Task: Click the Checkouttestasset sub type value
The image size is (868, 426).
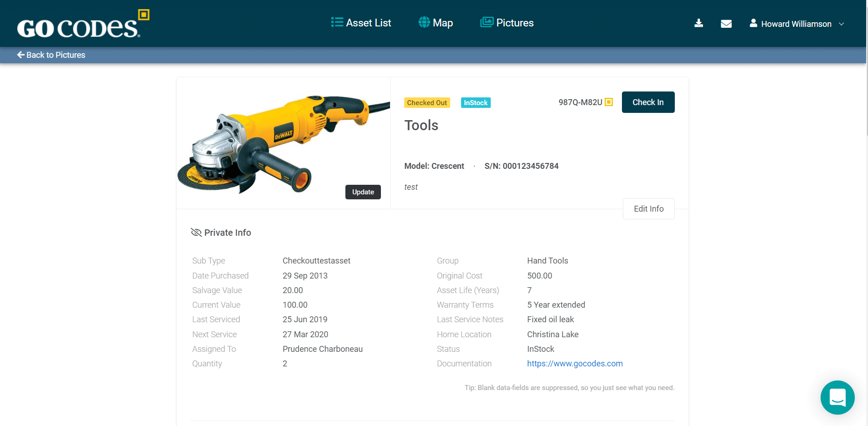Action: pos(316,261)
